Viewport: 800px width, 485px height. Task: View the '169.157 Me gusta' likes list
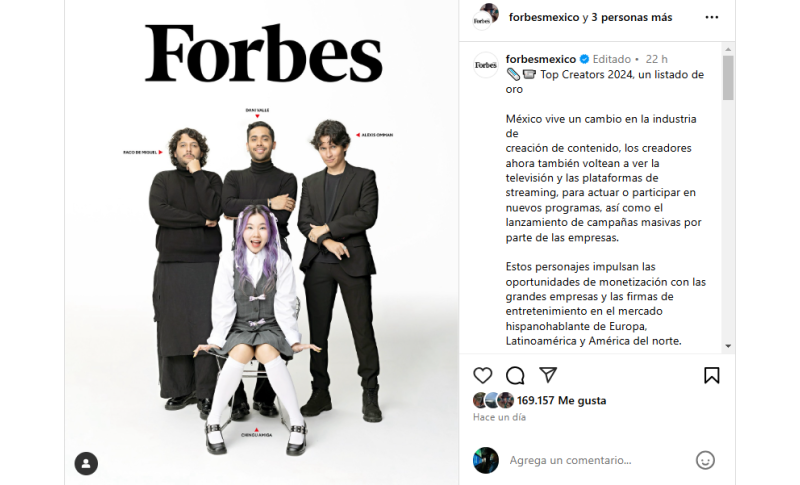562,401
